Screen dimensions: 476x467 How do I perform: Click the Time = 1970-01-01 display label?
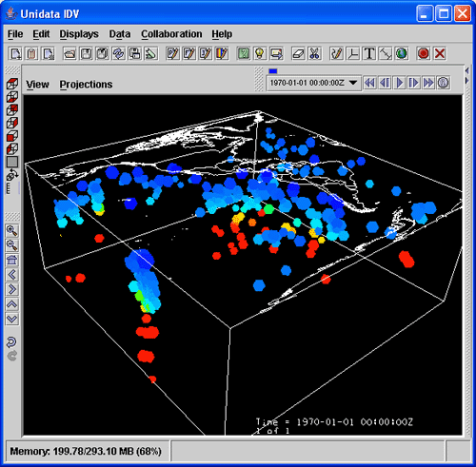[334, 422]
